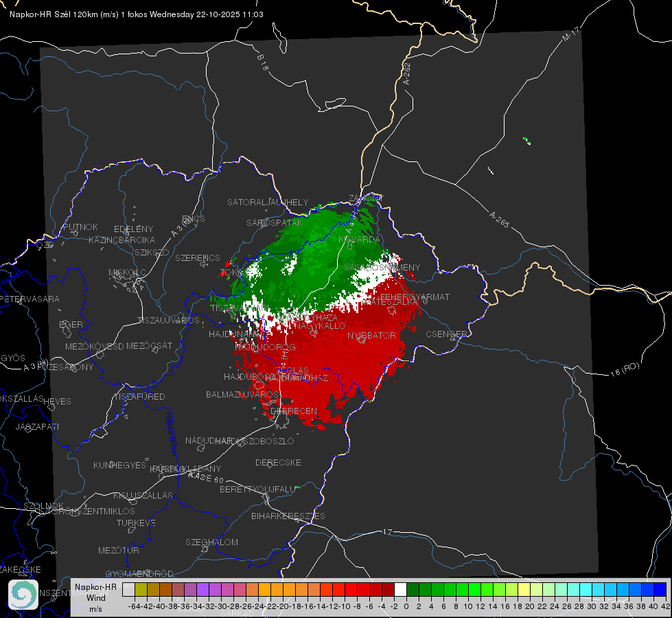Click the EGER city label
The width and height of the screenshot is (672, 618).
pyautogui.click(x=71, y=324)
